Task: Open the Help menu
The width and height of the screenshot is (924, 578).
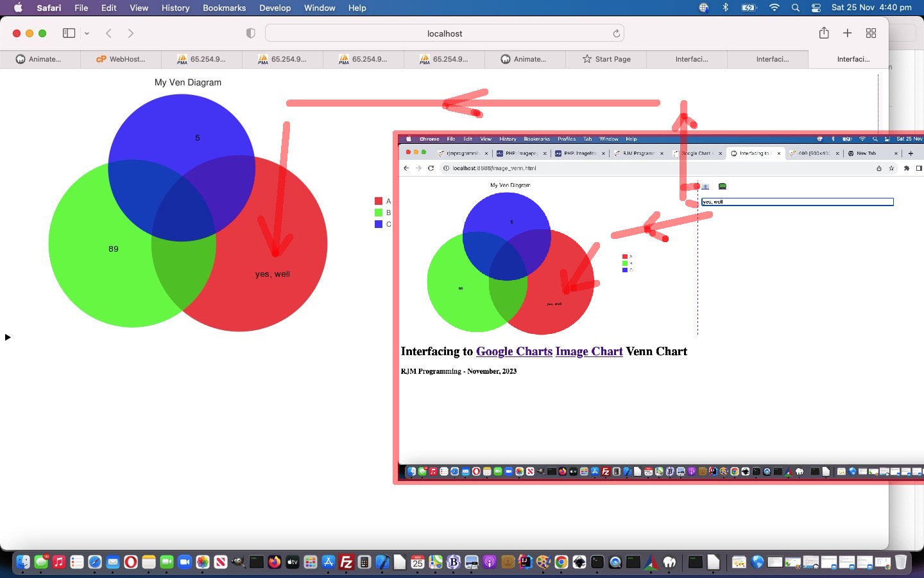Action: click(357, 8)
